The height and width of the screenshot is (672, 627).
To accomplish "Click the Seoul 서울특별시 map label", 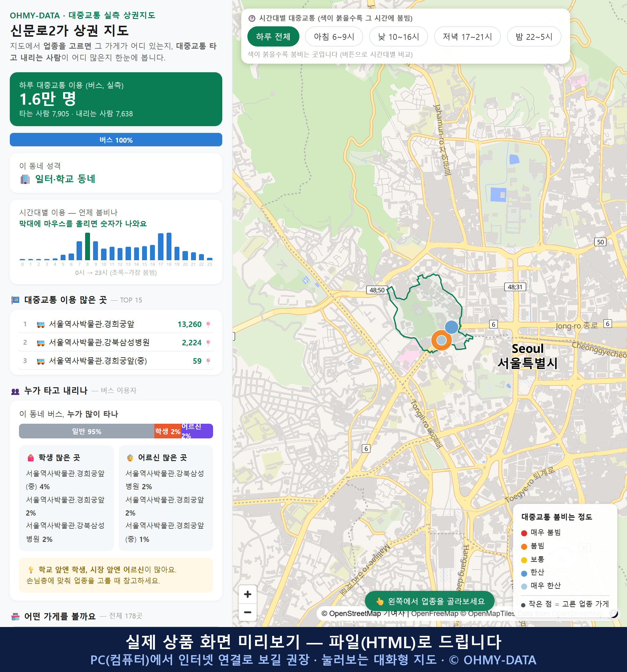I will (527, 356).
